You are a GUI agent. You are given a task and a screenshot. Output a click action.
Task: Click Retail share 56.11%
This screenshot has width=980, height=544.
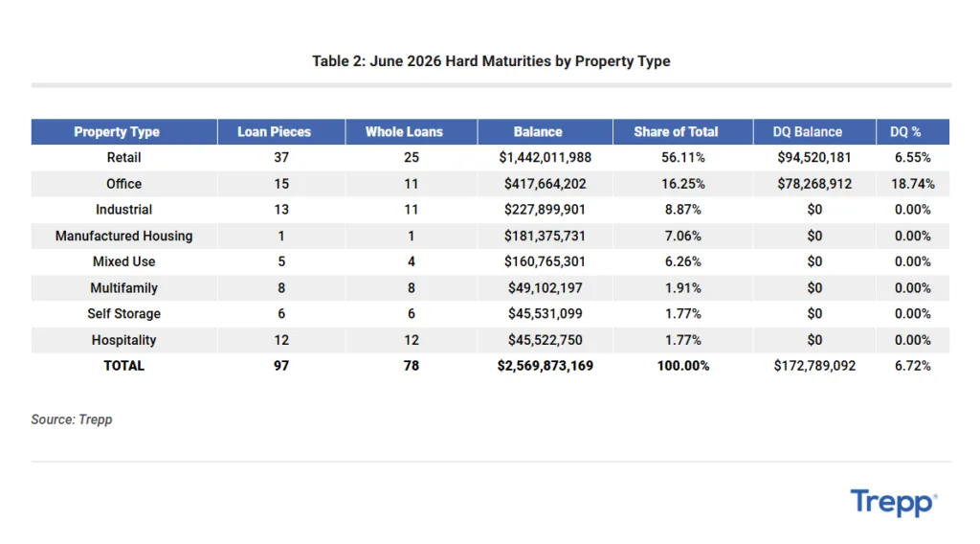point(683,158)
